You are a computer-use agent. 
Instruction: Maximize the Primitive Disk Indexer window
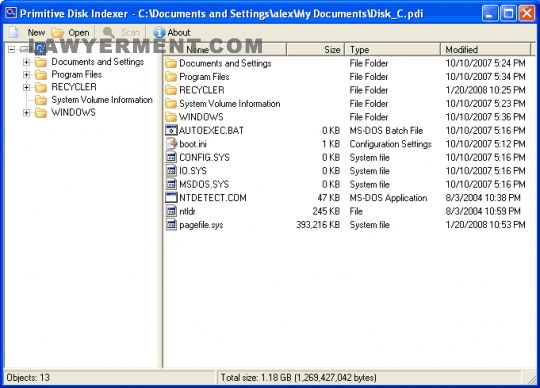508,13
